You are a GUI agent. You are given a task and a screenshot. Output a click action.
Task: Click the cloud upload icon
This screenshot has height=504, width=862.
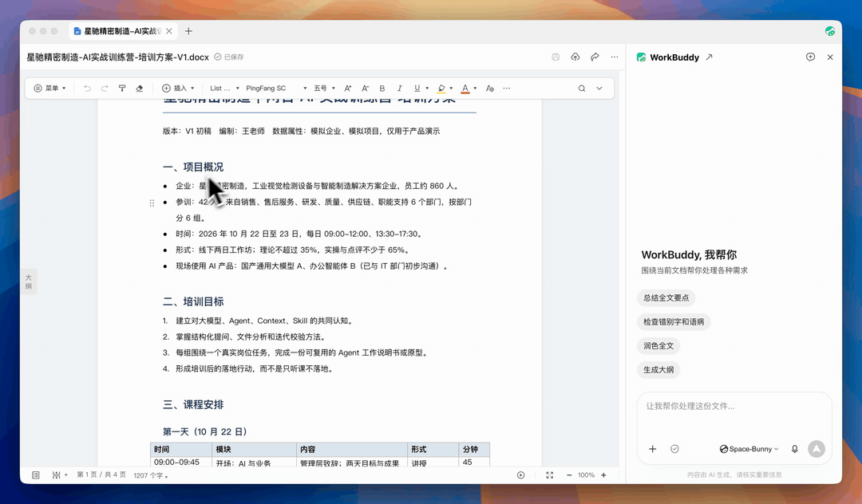coord(575,57)
